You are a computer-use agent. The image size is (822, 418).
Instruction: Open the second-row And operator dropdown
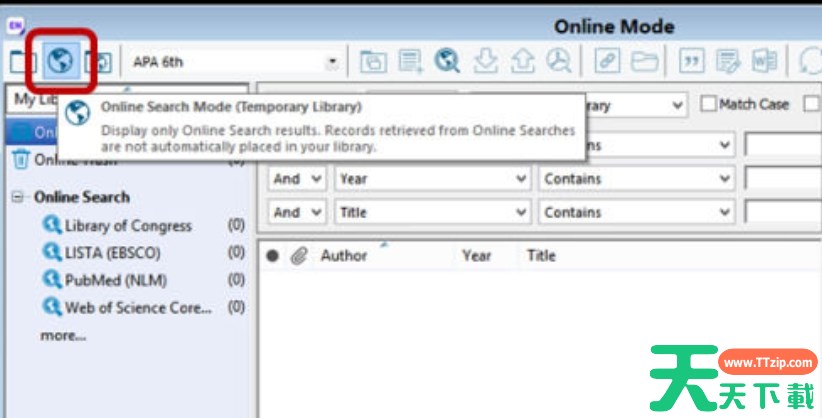click(317, 179)
